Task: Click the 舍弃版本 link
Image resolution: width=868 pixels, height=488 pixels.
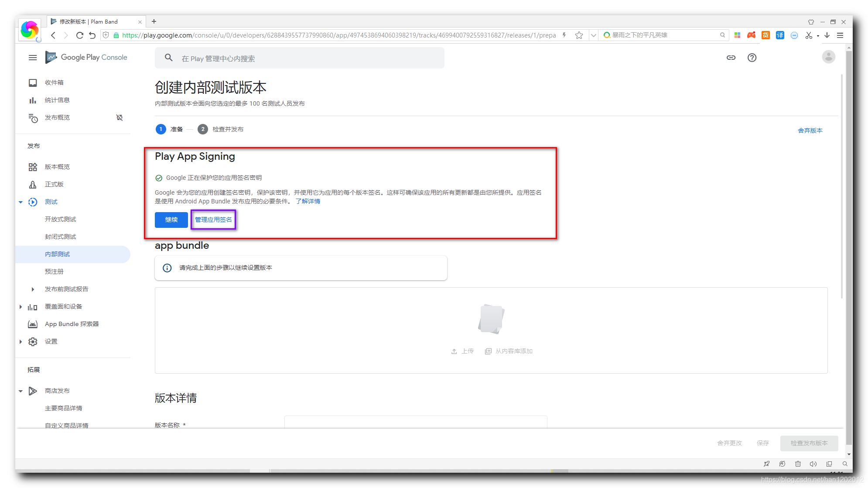Action: (810, 131)
